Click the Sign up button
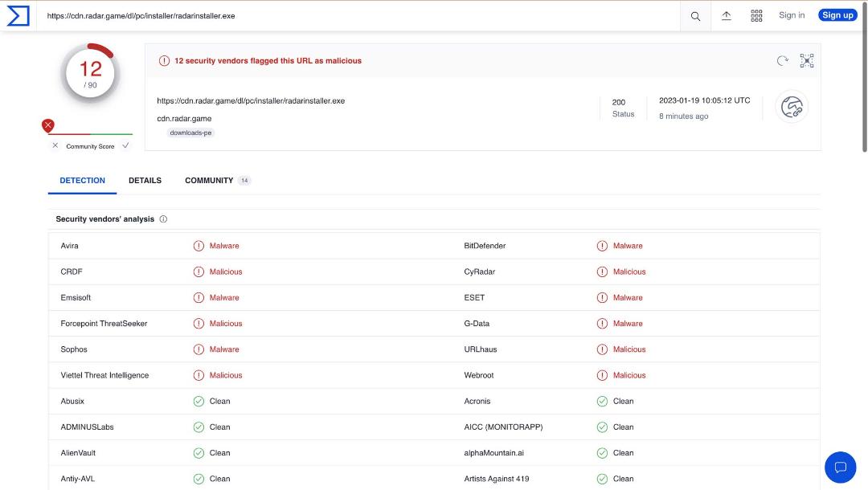This screenshot has width=868, height=490. pyautogui.click(x=837, y=15)
